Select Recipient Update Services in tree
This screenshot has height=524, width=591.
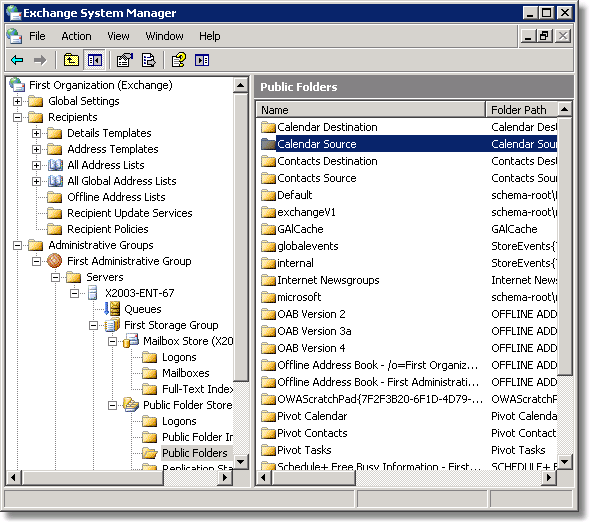pos(129,213)
